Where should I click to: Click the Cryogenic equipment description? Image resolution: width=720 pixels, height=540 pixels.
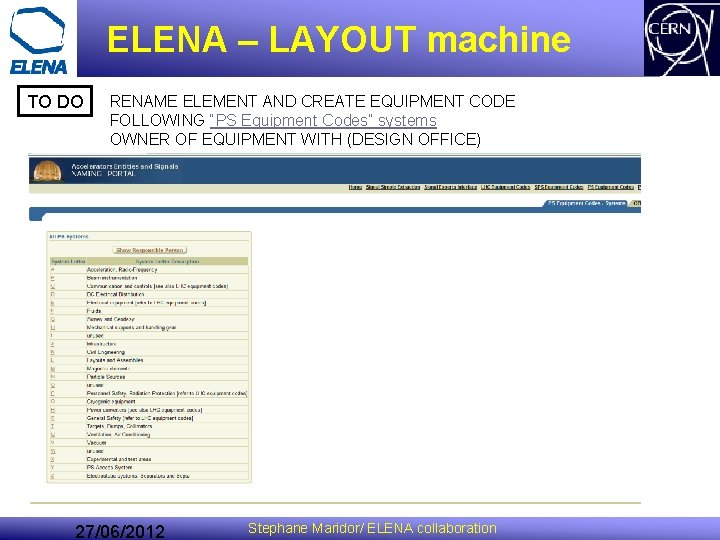tap(111, 402)
